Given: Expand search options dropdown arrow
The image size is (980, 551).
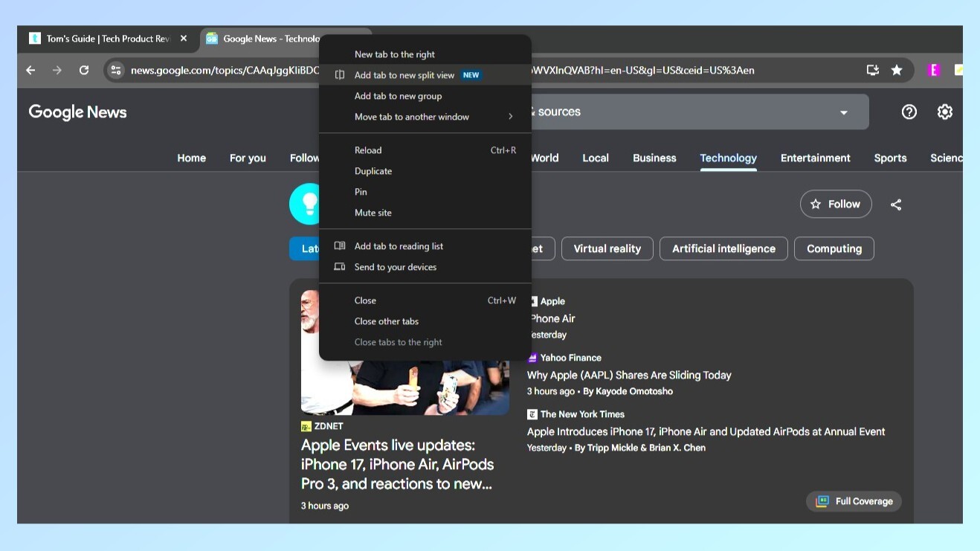Looking at the screenshot, I should tap(843, 112).
